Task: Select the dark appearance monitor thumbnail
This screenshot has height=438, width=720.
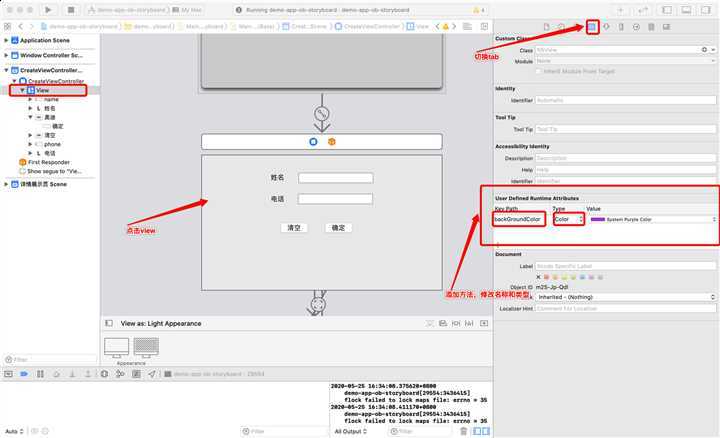Action: [x=146, y=348]
